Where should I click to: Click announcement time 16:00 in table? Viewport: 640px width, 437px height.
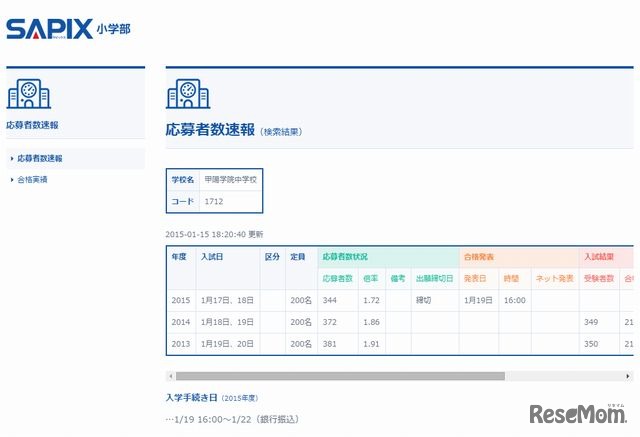(x=515, y=300)
